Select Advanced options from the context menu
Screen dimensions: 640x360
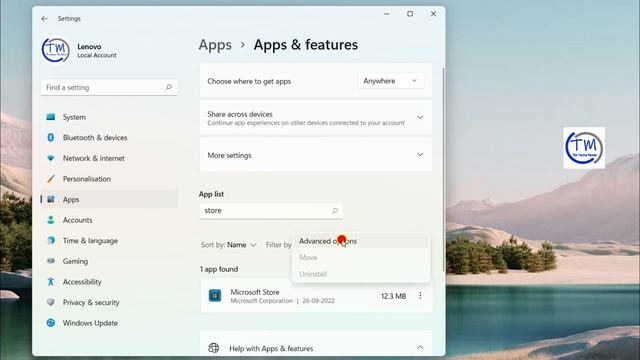point(361,241)
